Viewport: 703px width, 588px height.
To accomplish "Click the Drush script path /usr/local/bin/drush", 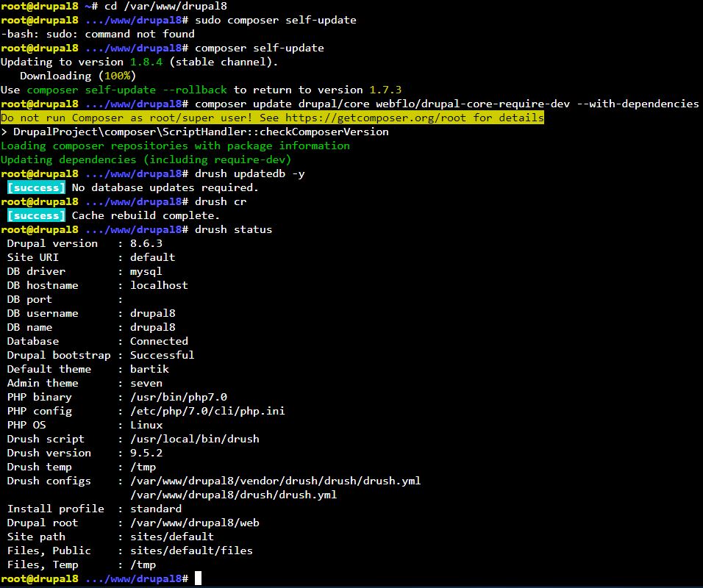I will [x=194, y=439].
